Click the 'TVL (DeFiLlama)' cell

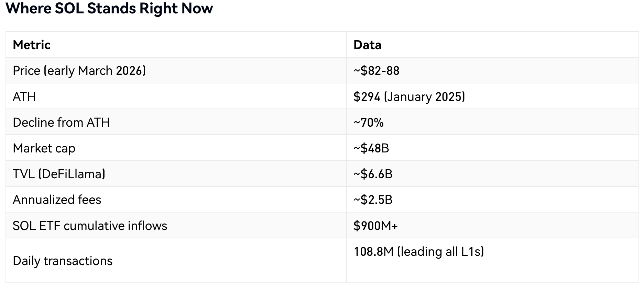click(59, 174)
